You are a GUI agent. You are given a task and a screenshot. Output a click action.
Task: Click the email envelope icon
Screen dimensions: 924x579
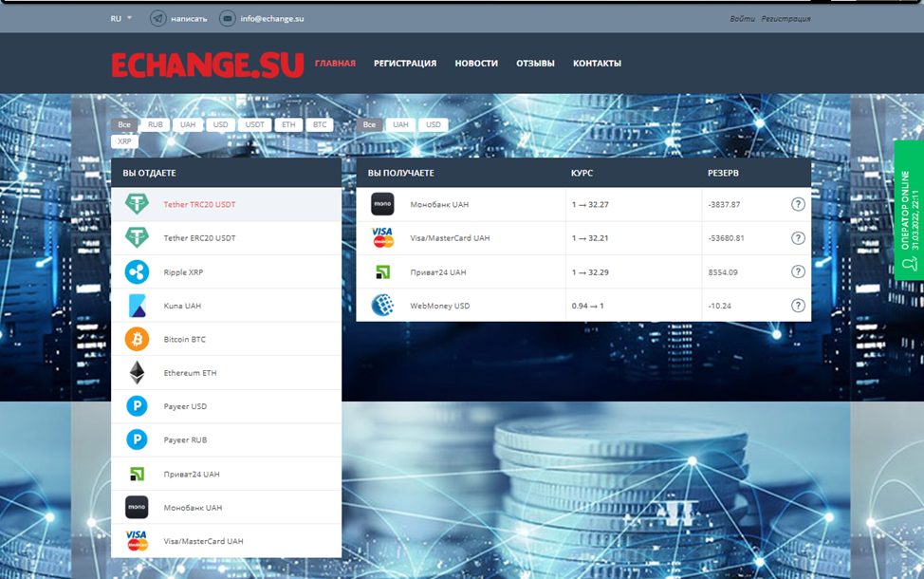coord(228,18)
